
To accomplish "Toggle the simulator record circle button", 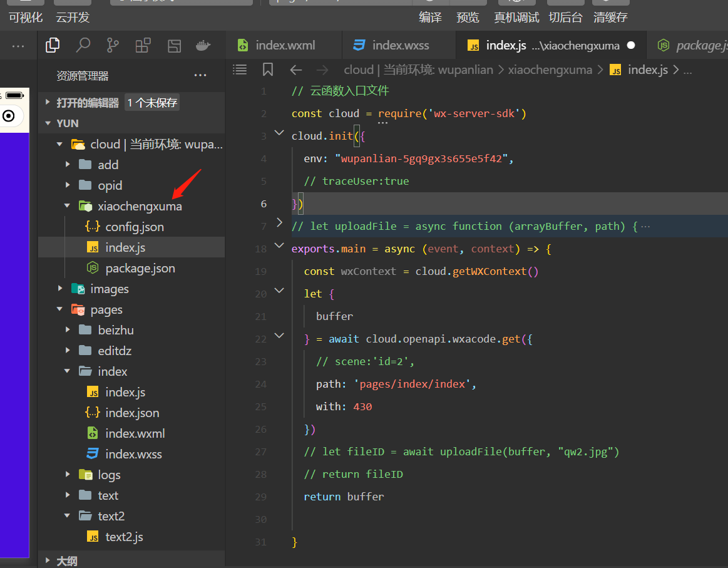I will tap(8, 116).
